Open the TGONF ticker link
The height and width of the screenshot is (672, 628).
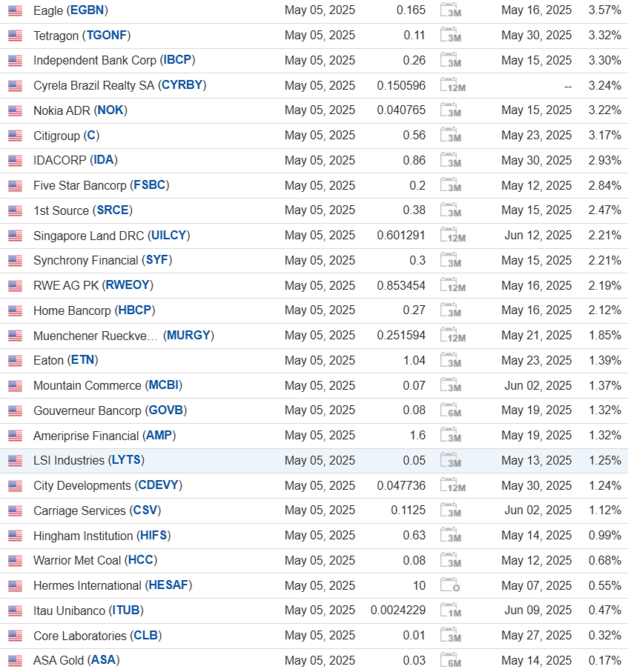click(x=108, y=36)
